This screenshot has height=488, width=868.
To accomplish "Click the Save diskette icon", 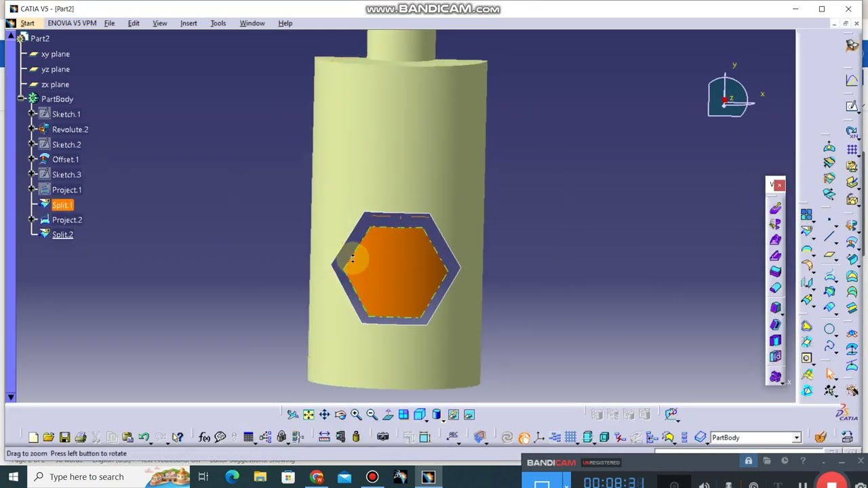I will pos(64,437).
